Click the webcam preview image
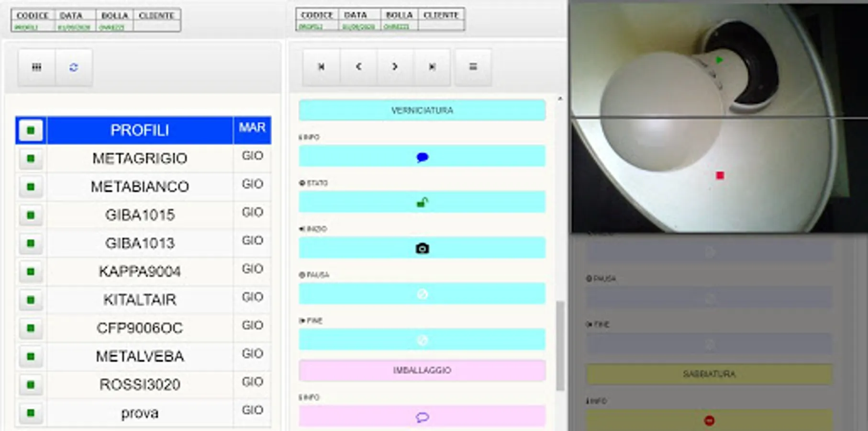 pos(719,119)
